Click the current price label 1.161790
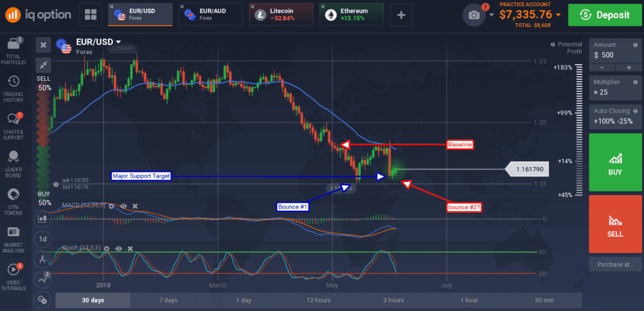This screenshot has height=311, width=644. click(x=527, y=169)
